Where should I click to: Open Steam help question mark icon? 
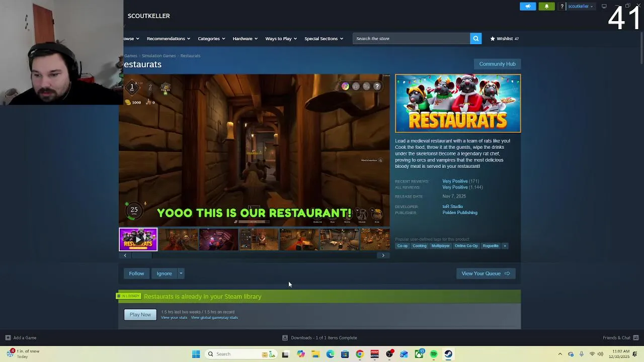tap(562, 7)
